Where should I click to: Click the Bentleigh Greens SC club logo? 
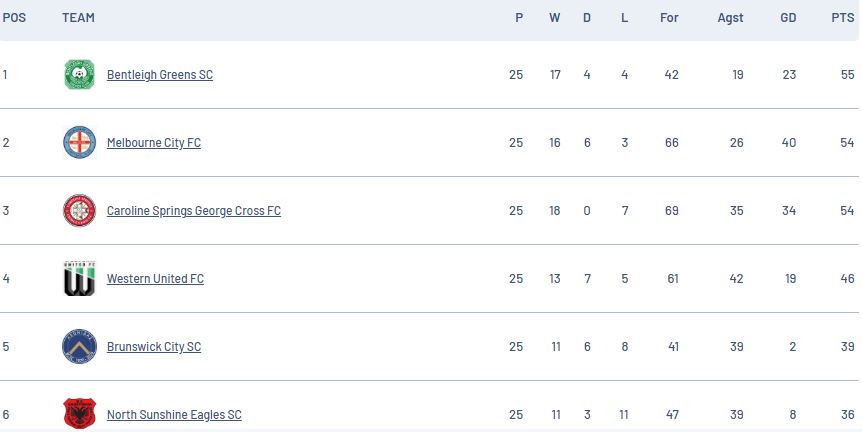(79, 75)
